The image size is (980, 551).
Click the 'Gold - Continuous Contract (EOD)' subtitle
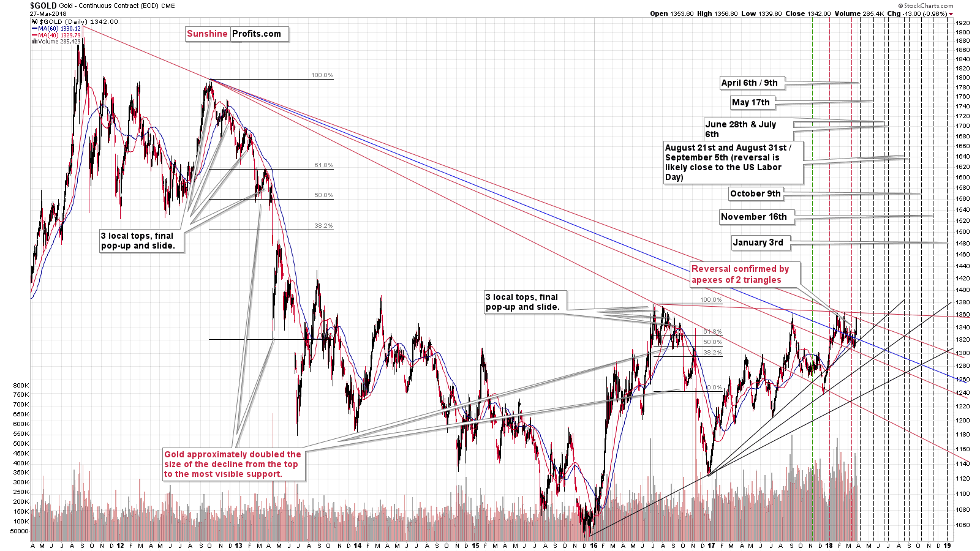tap(109, 6)
